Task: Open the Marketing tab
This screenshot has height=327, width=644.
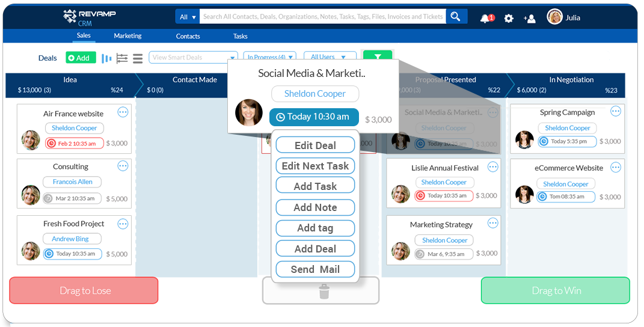Action: [x=127, y=36]
